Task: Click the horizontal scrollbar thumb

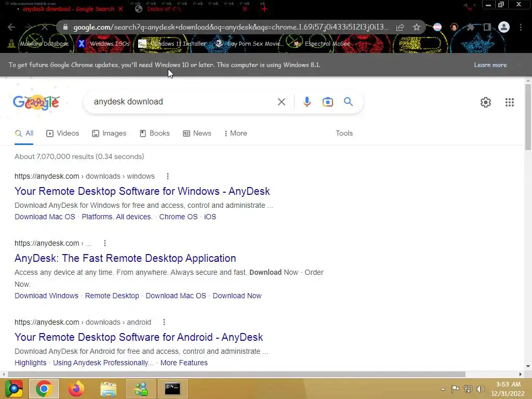Action: (x=236, y=374)
